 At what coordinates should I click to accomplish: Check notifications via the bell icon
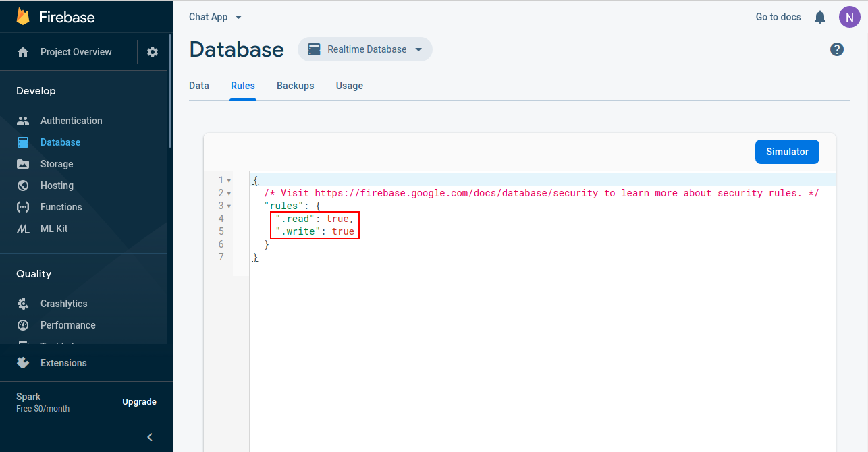[819, 17]
